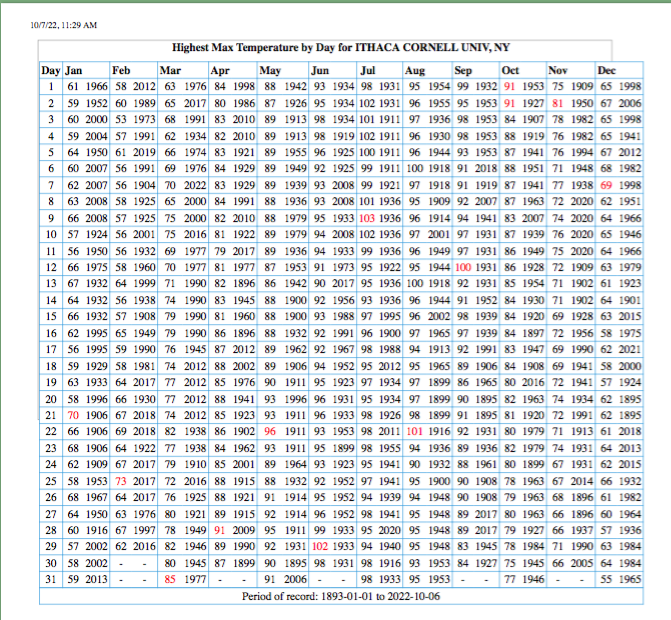671x620 pixels.
Task: Click year 2019 in Feb day 5
Action: [x=144, y=153]
